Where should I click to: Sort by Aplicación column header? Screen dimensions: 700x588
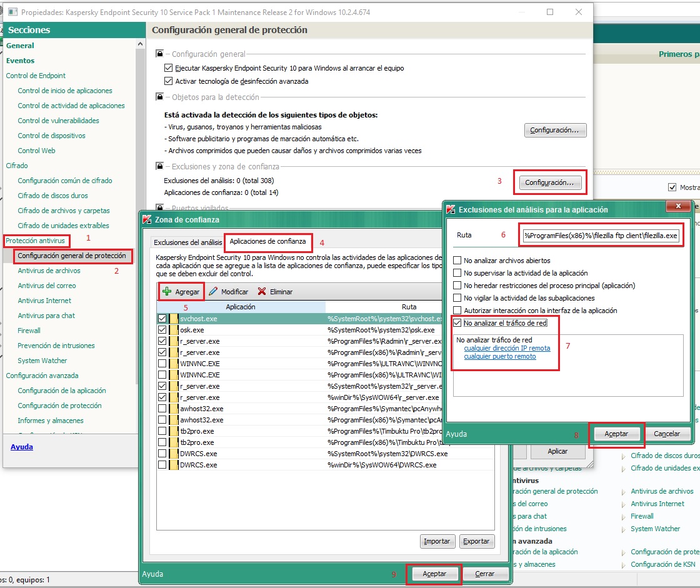(x=241, y=307)
